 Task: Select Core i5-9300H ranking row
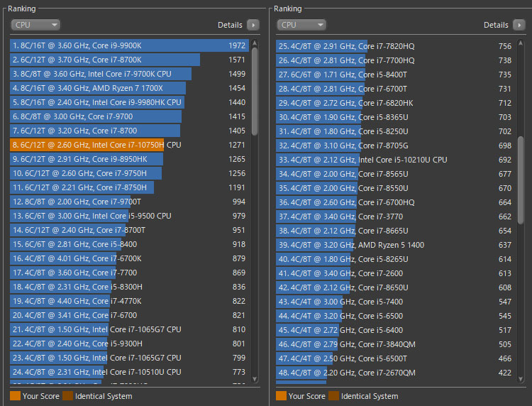[x=130, y=344]
